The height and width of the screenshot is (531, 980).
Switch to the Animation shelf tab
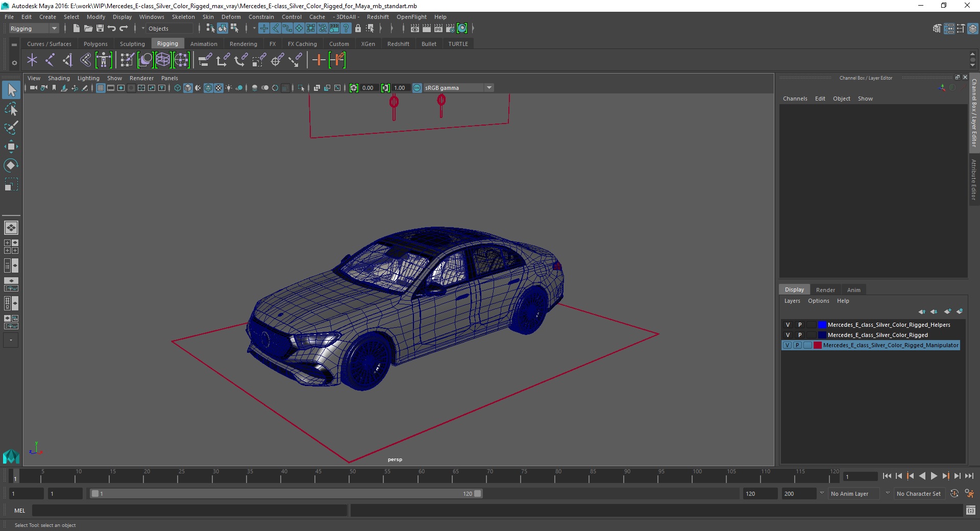click(x=204, y=44)
